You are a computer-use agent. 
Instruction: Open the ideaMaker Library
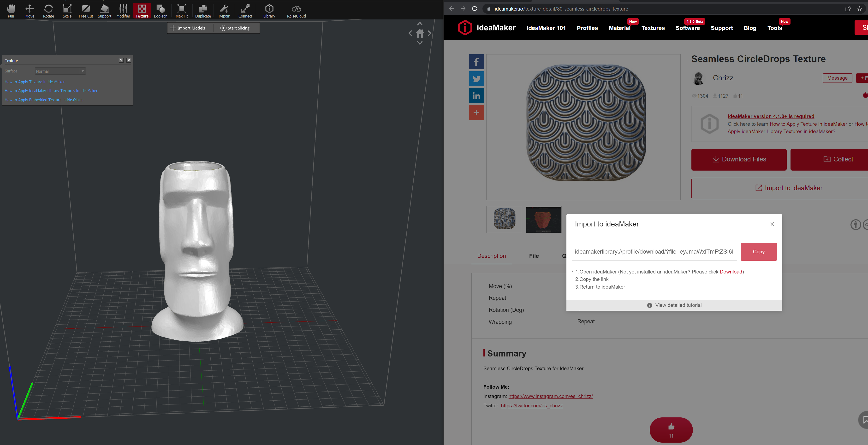coord(269,11)
